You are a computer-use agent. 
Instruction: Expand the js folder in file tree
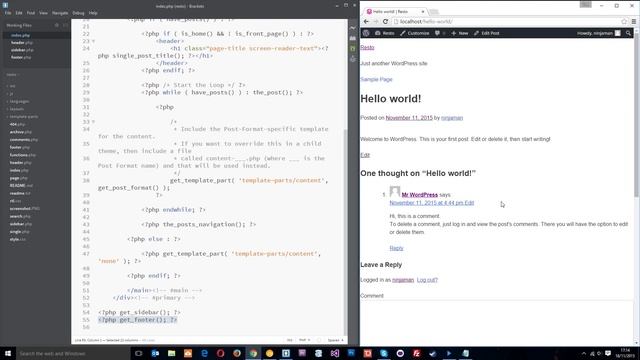tap(11, 93)
